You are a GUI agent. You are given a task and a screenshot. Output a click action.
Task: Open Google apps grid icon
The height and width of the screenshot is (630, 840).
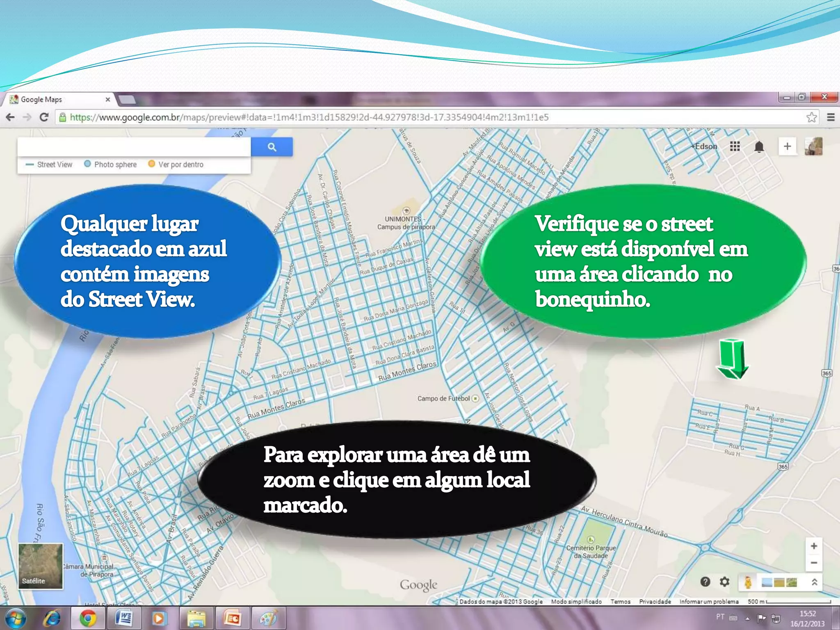pos(735,146)
